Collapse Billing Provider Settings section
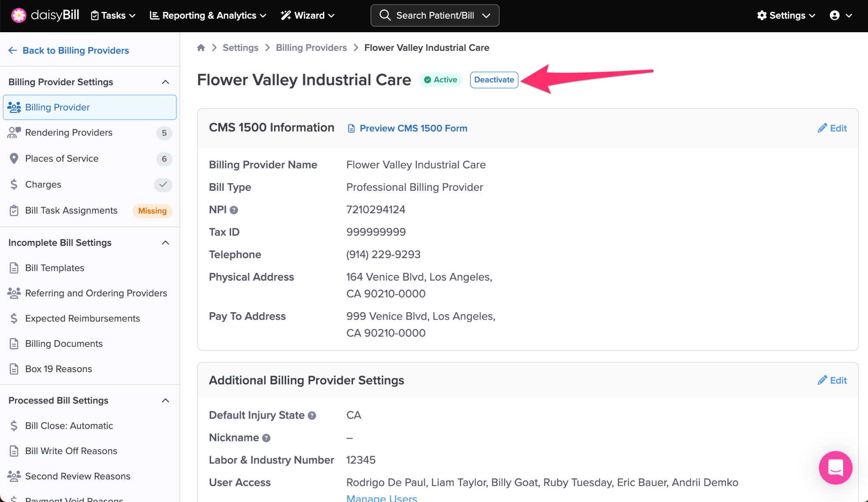Image resolution: width=868 pixels, height=502 pixels. point(166,82)
